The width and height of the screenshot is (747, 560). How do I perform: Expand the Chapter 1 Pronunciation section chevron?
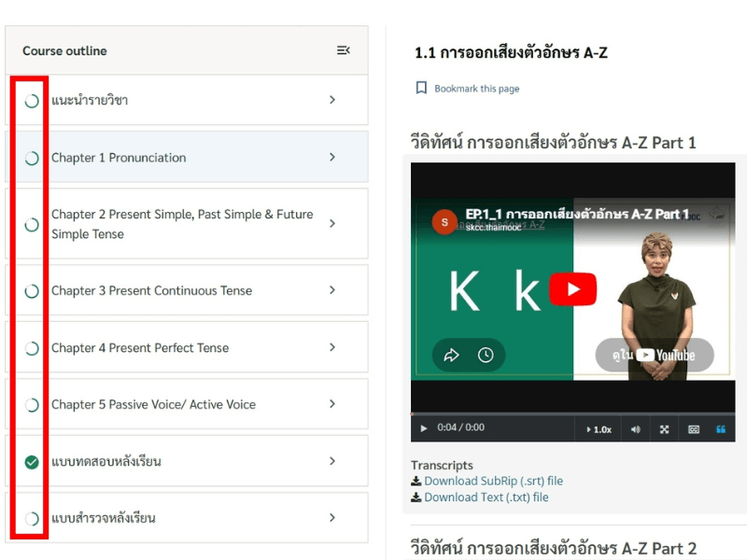coord(332,157)
